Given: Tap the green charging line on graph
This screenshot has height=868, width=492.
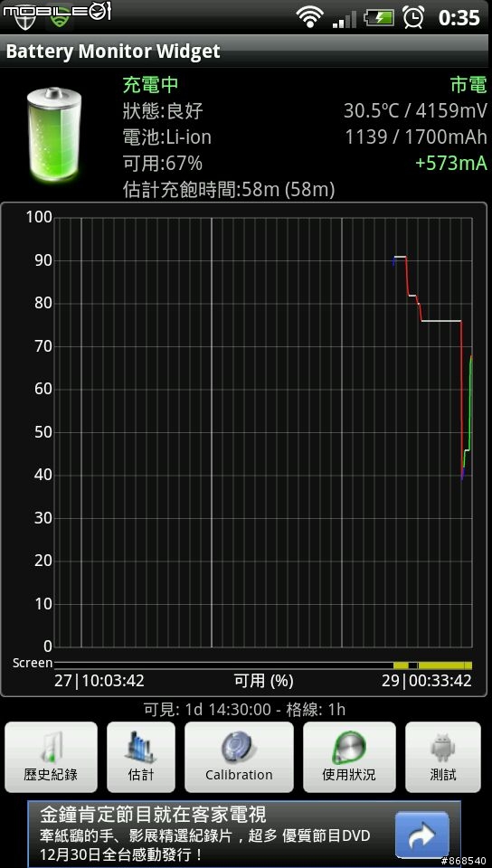Looking at the screenshot, I should 470,404.
